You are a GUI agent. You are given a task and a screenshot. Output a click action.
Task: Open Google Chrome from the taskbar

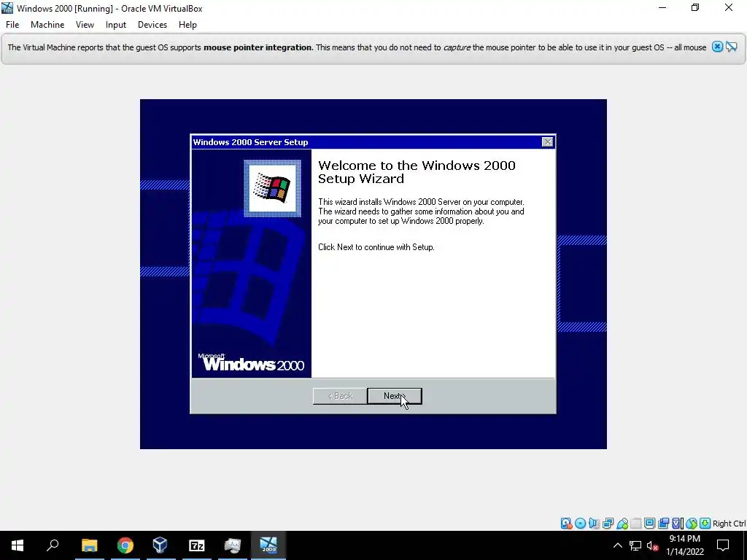pos(125,545)
